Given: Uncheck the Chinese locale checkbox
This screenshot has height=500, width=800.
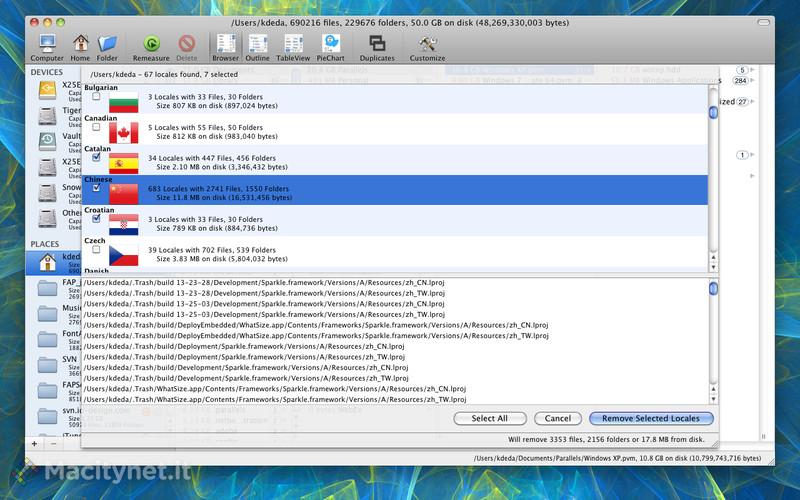Looking at the screenshot, I should point(96,188).
